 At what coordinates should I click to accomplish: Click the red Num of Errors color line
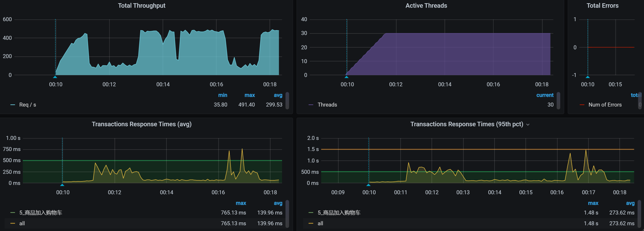click(582, 105)
